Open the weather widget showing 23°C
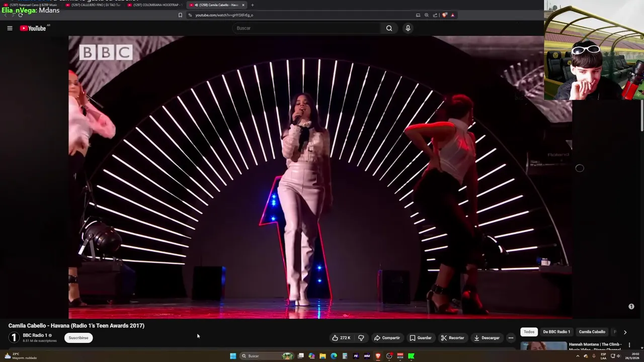Image resolution: width=644 pixels, height=362 pixels. [20, 356]
